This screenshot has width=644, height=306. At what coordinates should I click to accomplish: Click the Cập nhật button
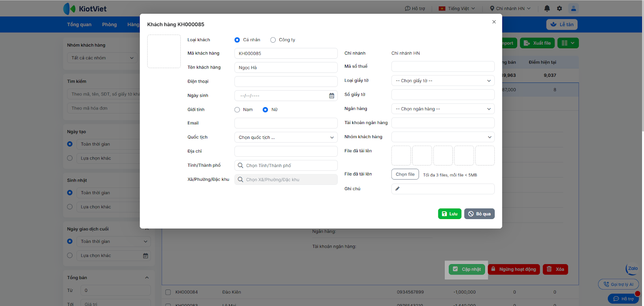pos(467,269)
